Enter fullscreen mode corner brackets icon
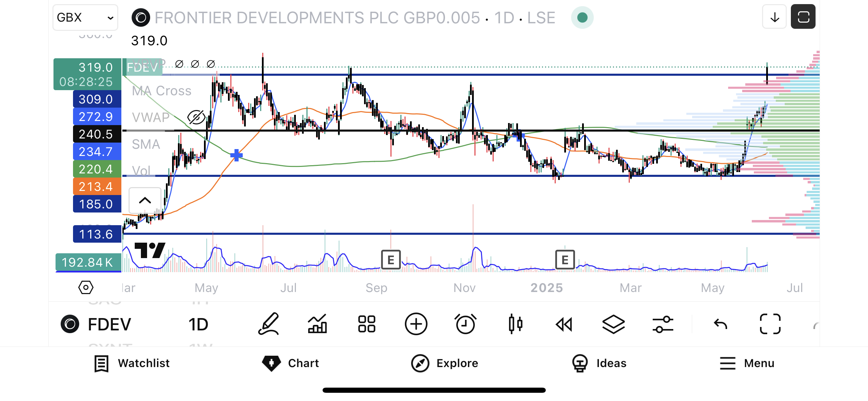868x401 pixels. pos(770,324)
